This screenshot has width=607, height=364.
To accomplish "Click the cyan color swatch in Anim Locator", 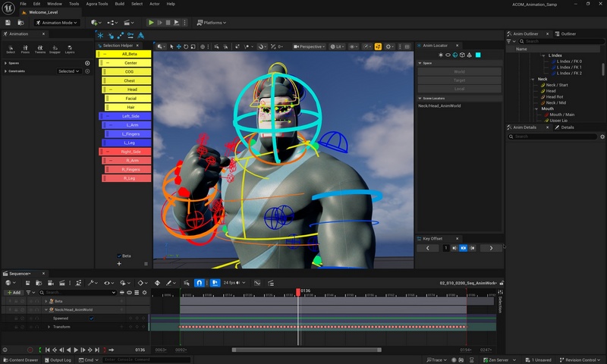I will (x=478, y=55).
